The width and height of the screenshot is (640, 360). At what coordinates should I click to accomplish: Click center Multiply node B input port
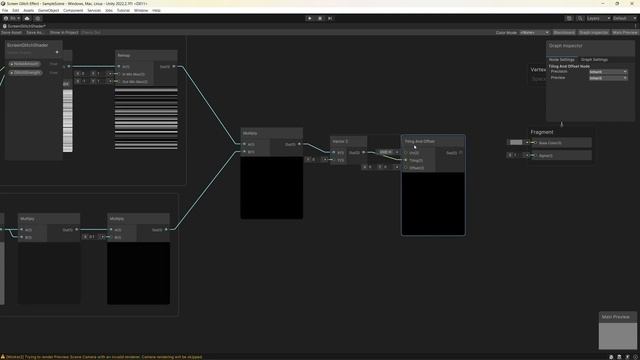[244, 152]
